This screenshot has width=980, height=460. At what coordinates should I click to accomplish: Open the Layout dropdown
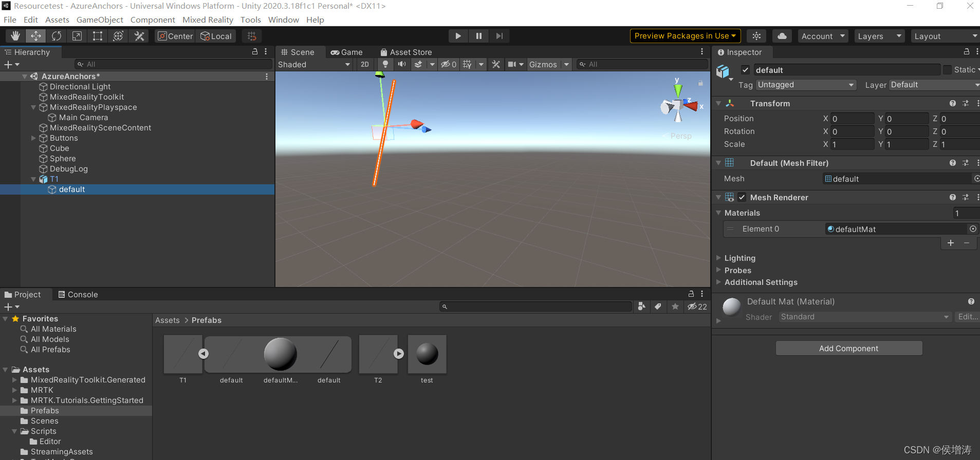(x=946, y=36)
